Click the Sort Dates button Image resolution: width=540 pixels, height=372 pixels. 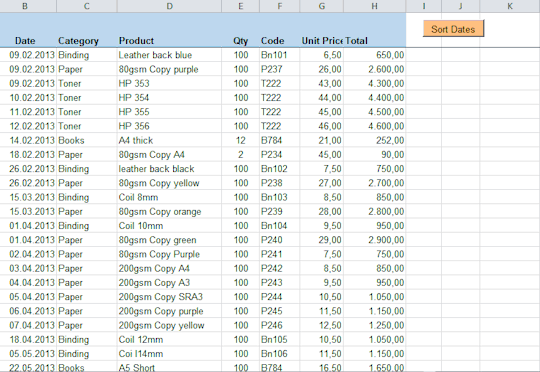[453, 29]
